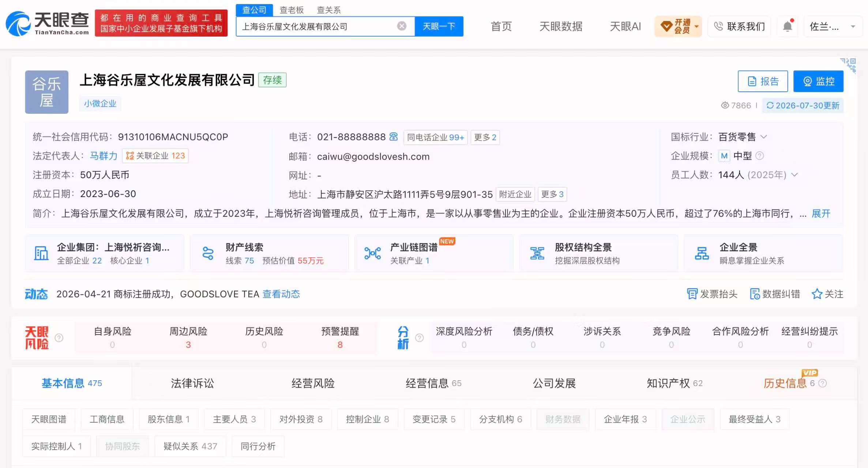Click the 关注 star icon
The image size is (868, 468).
coord(817,294)
